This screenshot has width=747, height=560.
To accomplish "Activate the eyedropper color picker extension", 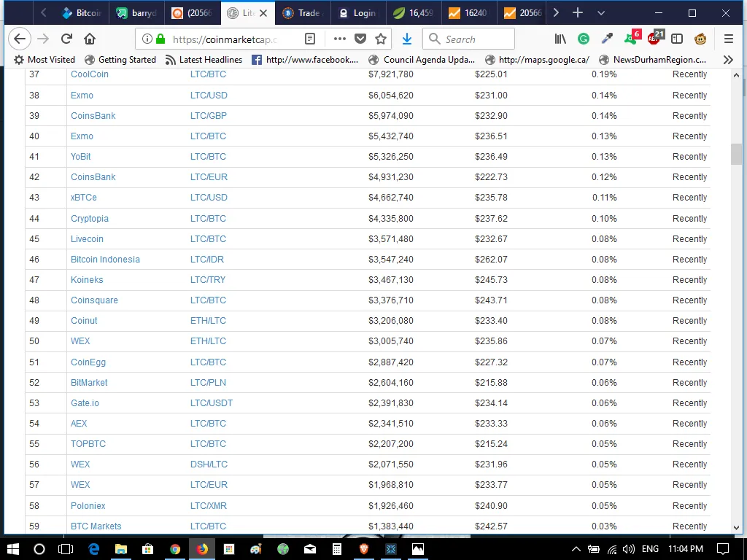I will (x=607, y=39).
